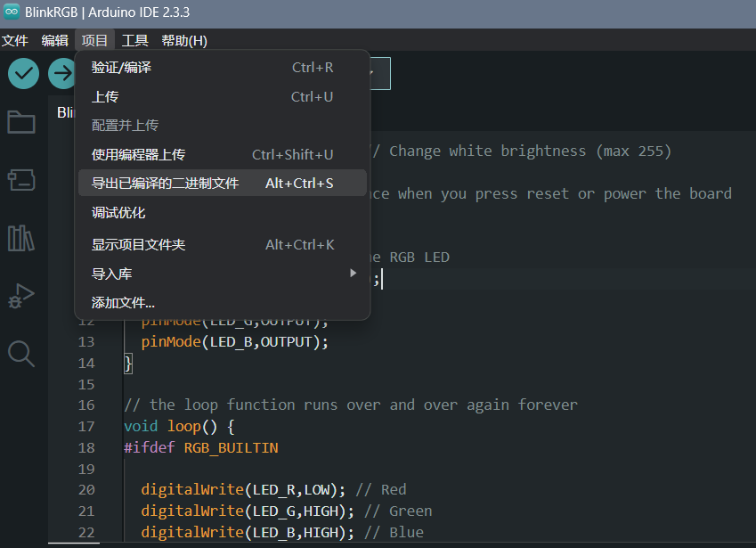Close the 项目 menu in menu bar

94,40
